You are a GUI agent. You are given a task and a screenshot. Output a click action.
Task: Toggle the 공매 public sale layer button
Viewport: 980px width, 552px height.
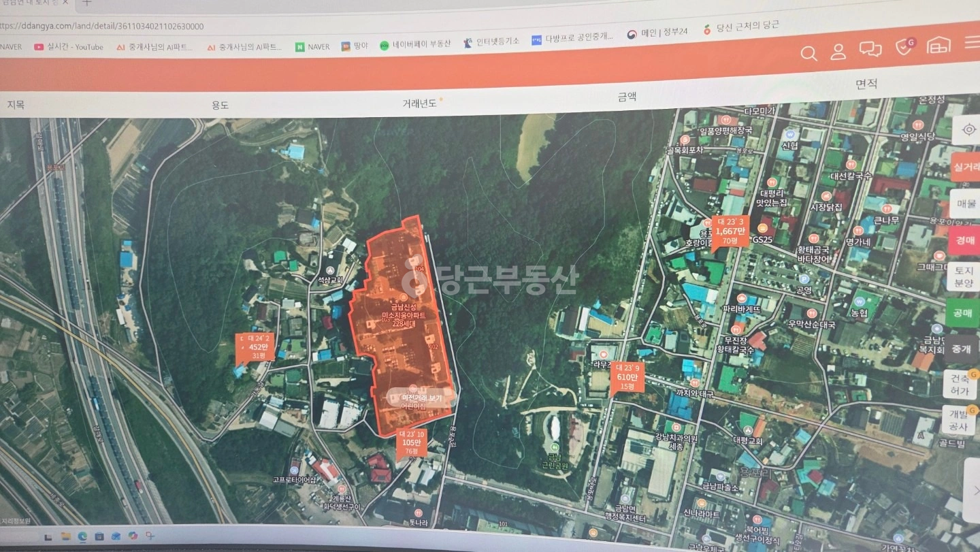coord(963,313)
